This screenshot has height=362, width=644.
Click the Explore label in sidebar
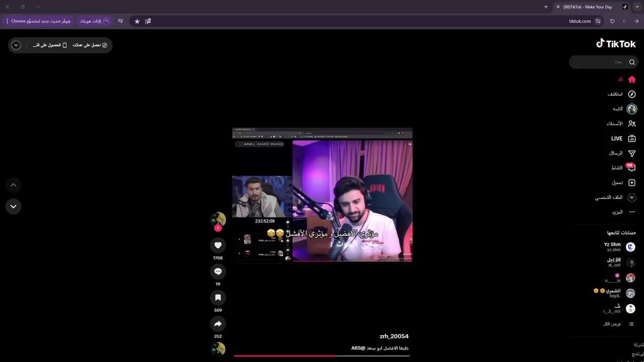click(x=615, y=94)
